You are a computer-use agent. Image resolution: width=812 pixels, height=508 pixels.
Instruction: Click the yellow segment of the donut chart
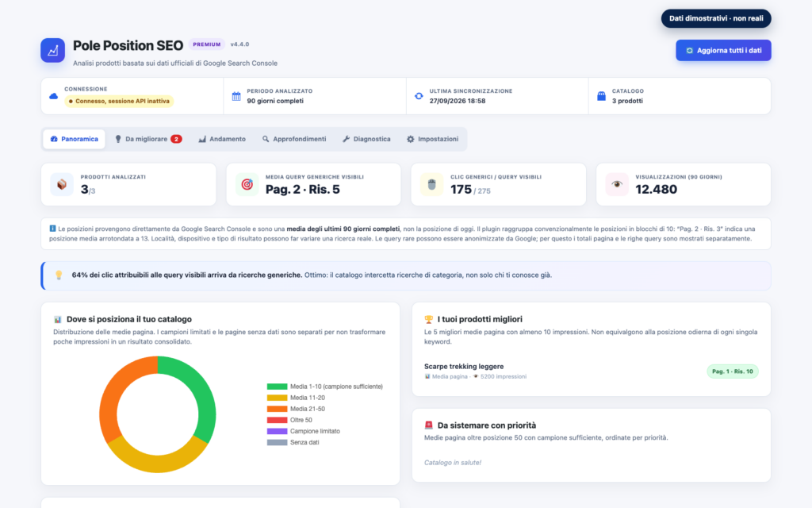(158, 463)
